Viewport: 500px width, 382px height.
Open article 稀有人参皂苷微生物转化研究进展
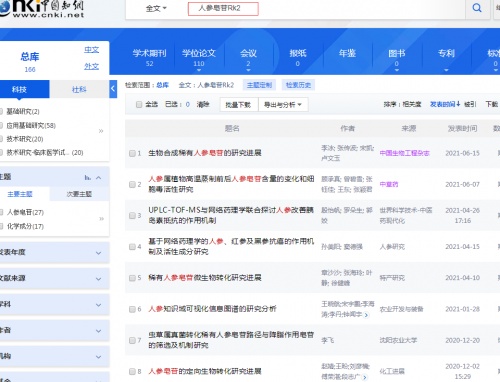(x=205, y=278)
